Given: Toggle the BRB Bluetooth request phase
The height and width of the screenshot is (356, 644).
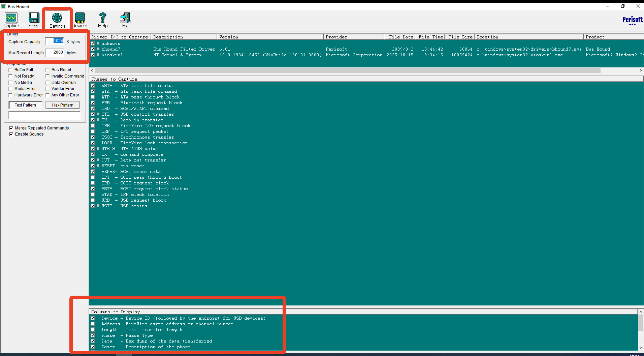Looking at the screenshot, I should (93, 103).
